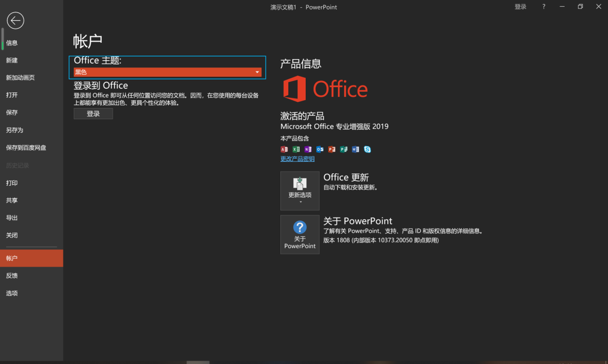Open the help question mark in title bar
Viewport: 608px width, 364px height.
(x=544, y=7)
